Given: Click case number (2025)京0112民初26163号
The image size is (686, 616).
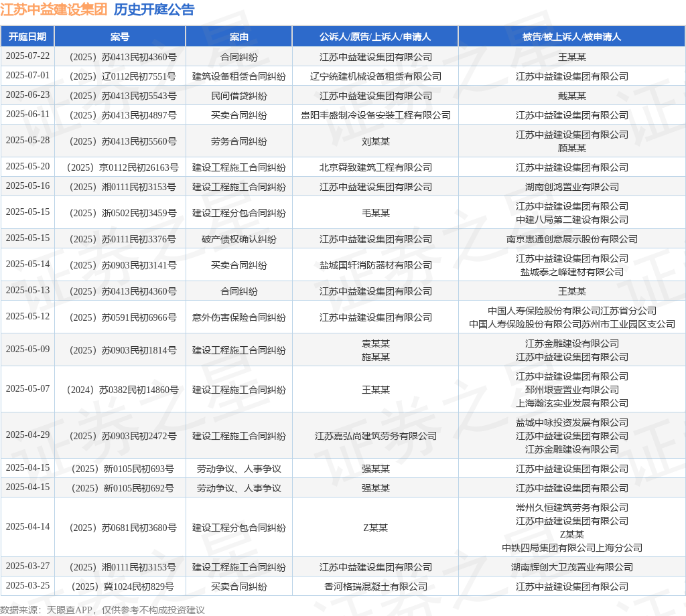Looking at the screenshot, I should (x=123, y=167).
